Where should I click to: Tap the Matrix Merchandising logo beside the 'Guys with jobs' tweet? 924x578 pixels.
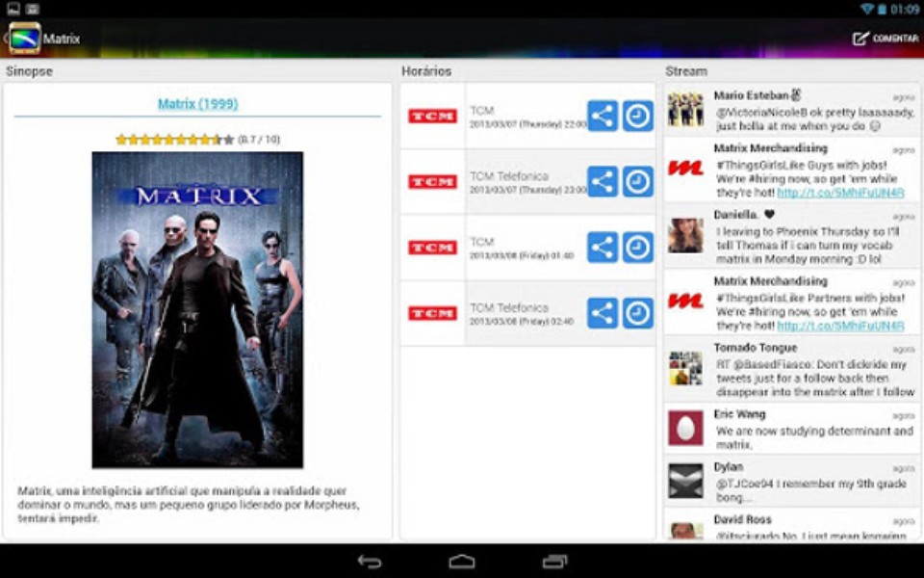coord(685,168)
